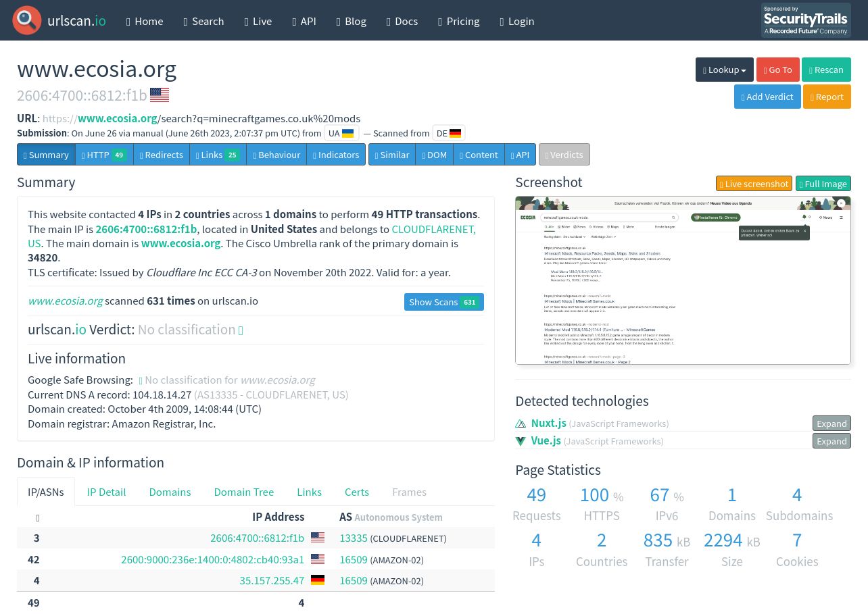Switch to the Certs tab
The width and height of the screenshot is (868, 614).
point(357,492)
